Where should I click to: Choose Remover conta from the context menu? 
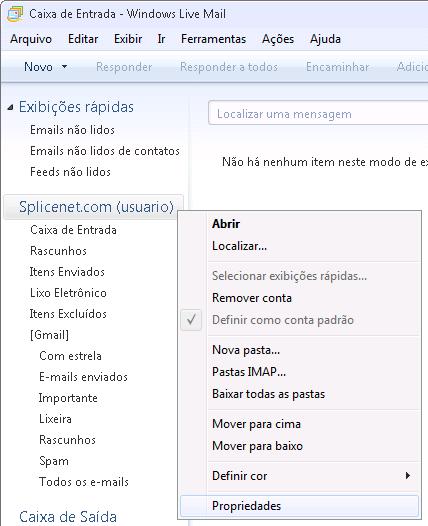252,298
